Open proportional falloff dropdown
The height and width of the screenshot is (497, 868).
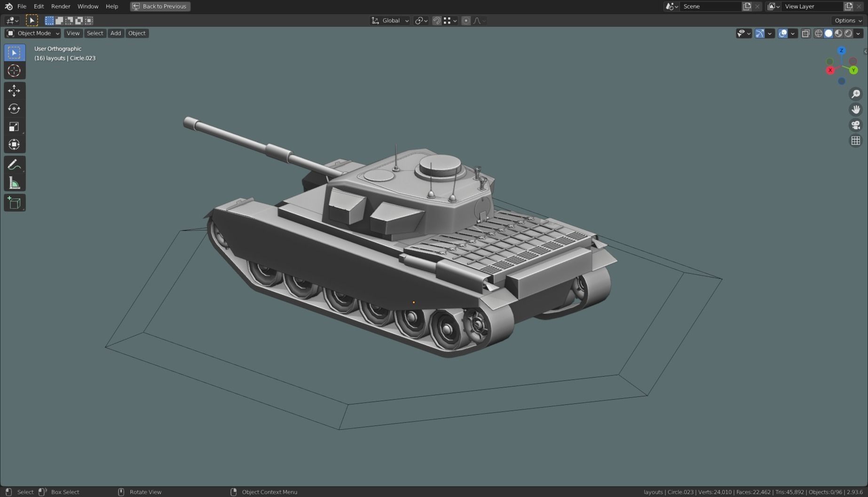coord(479,20)
